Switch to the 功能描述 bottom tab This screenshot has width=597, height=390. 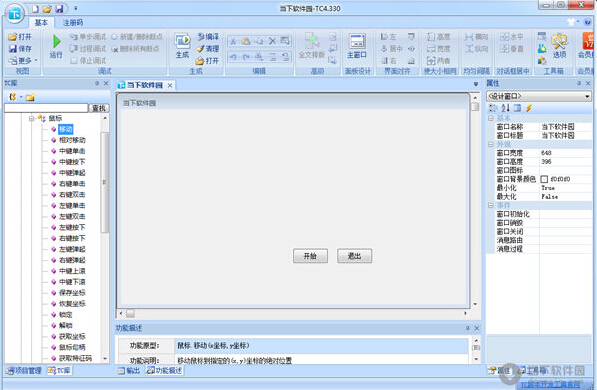tap(164, 370)
